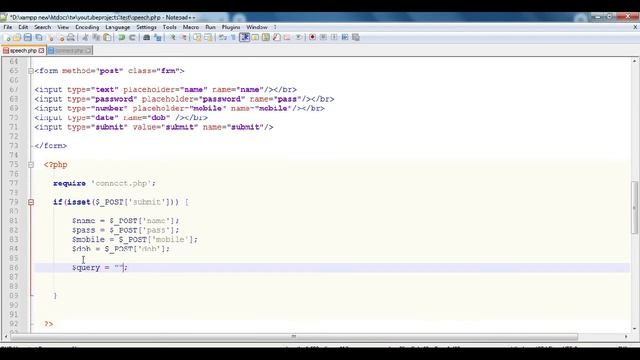Click the Zoom In toolbar icon
The image size is (640, 360).
pyautogui.click(x=173, y=38)
